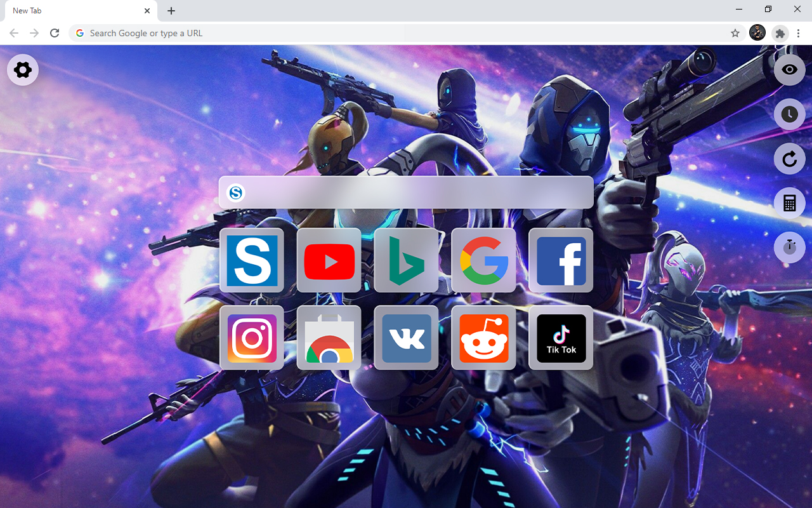This screenshot has width=812, height=508.
Task: Open the Facebook shortcut tile
Action: pos(561,260)
